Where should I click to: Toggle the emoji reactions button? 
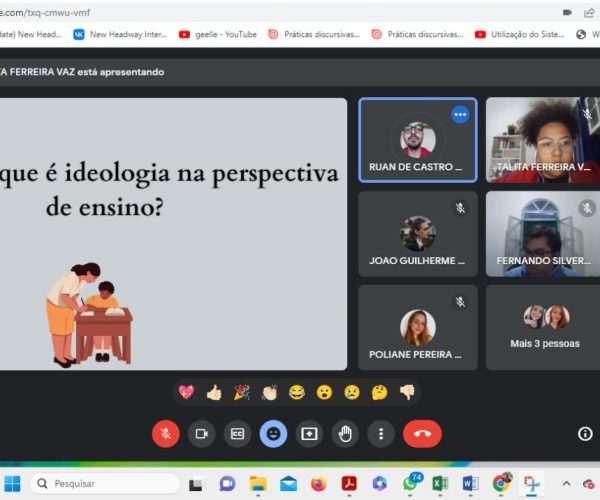(273, 434)
